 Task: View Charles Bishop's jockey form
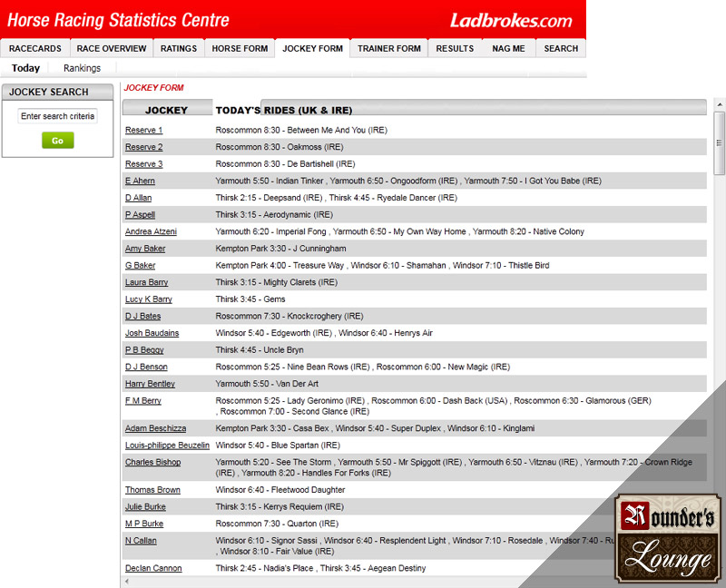click(x=152, y=462)
